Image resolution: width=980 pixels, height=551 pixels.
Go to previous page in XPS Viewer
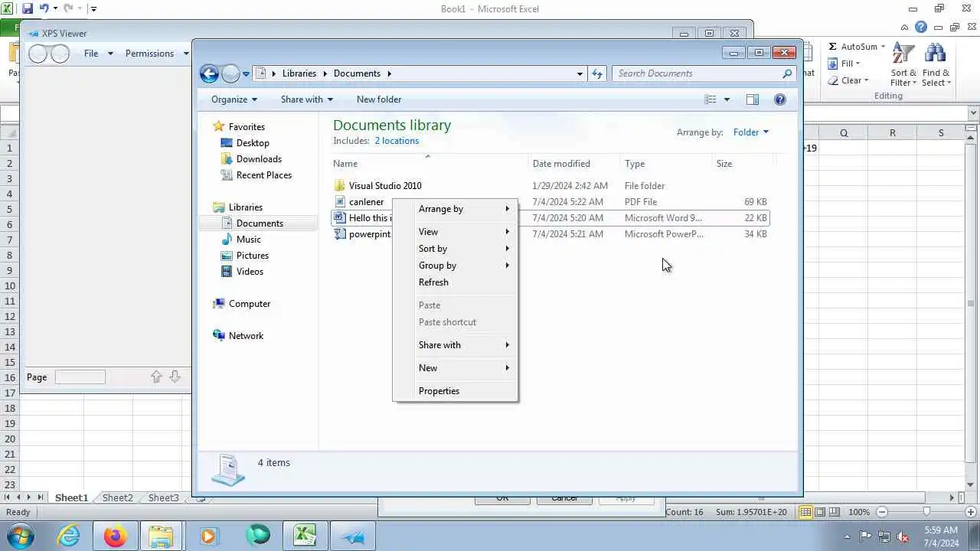coord(156,377)
